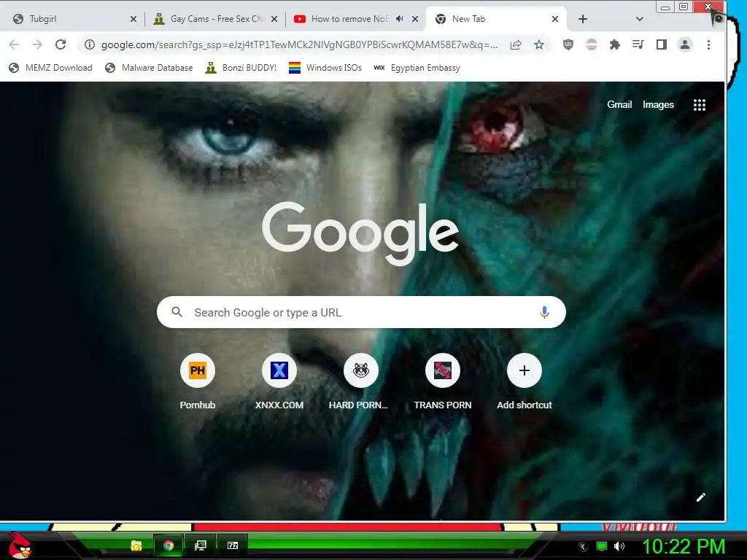The image size is (747, 560).
Task: Close the Tubgirl tab
Action: pos(133,19)
